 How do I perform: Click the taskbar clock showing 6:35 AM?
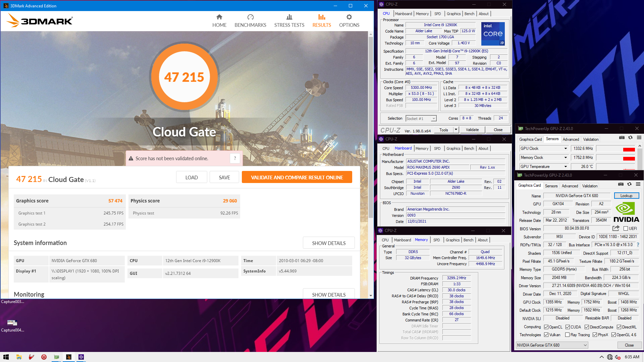click(x=632, y=357)
